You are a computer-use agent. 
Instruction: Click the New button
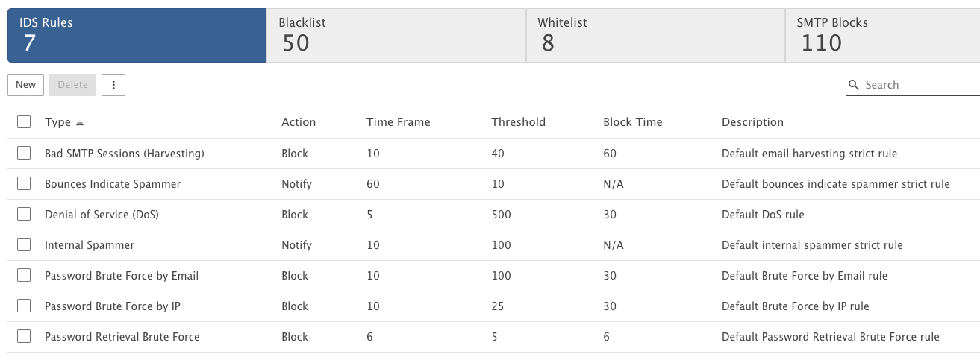coord(26,85)
